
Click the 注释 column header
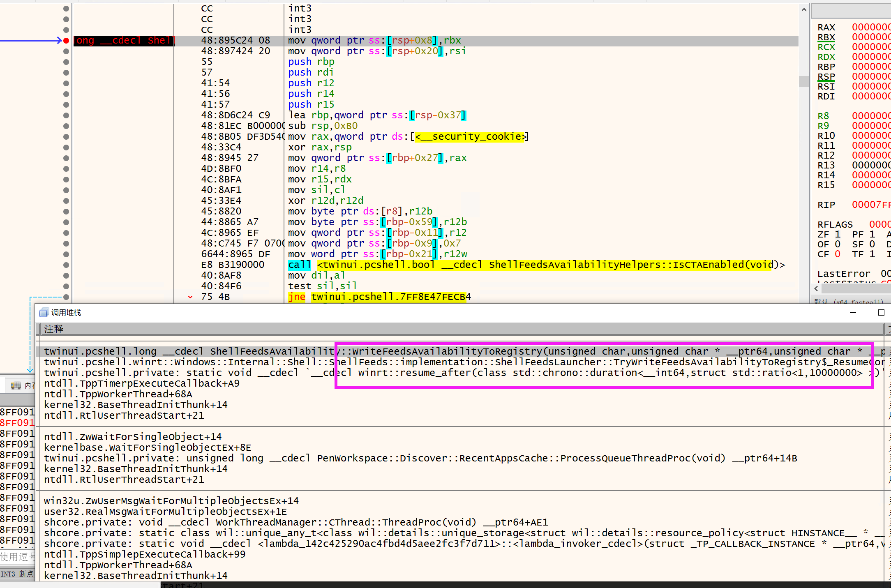(x=54, y=329)
